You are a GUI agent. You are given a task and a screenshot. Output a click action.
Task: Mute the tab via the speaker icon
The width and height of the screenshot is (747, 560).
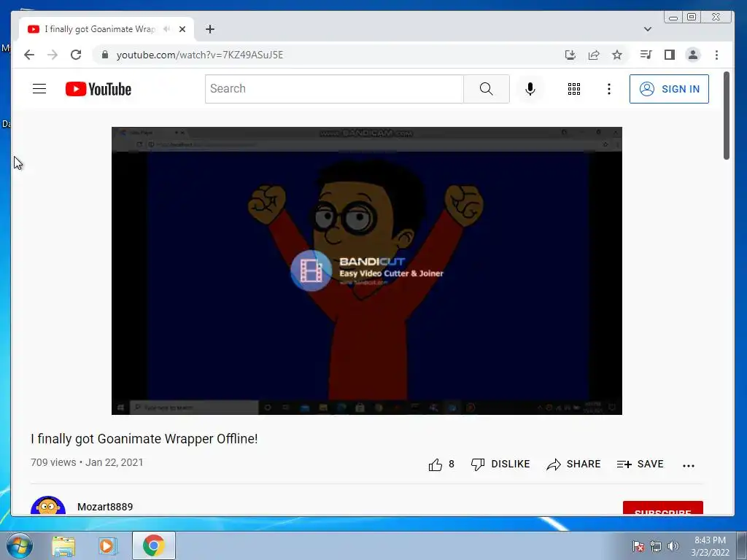click(167, 29)
